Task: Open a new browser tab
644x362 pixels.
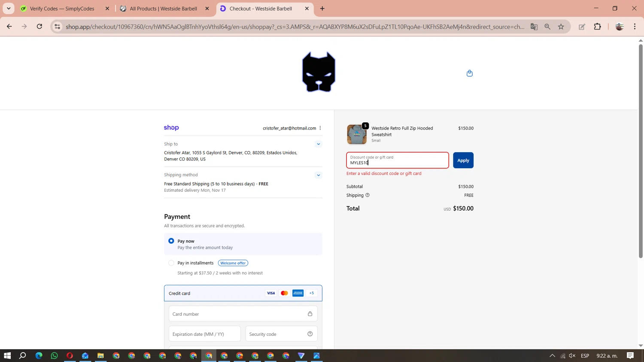Action: click(322, 9)
